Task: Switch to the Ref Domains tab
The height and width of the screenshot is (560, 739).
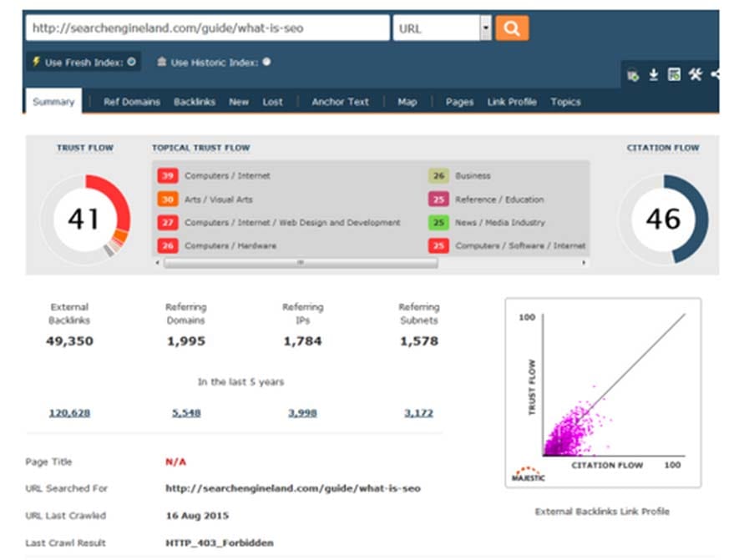Action: pos(131,102)
